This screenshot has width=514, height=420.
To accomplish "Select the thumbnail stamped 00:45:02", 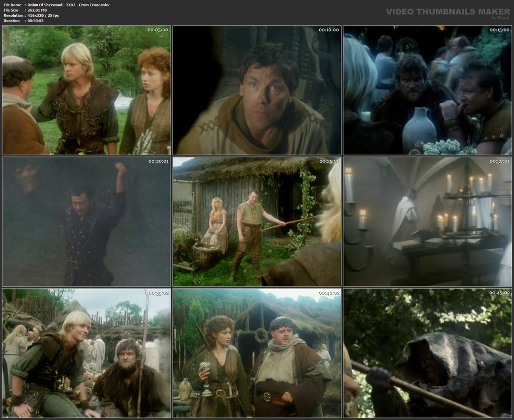I will pos(427,353).
